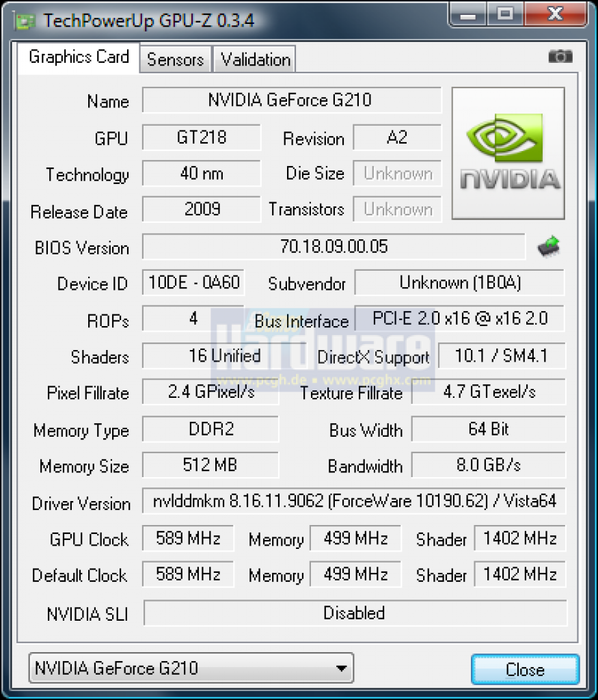Click the Bus Interface label
The height and width of the screenshot is (700, 598).
click(x=301, y=321)
